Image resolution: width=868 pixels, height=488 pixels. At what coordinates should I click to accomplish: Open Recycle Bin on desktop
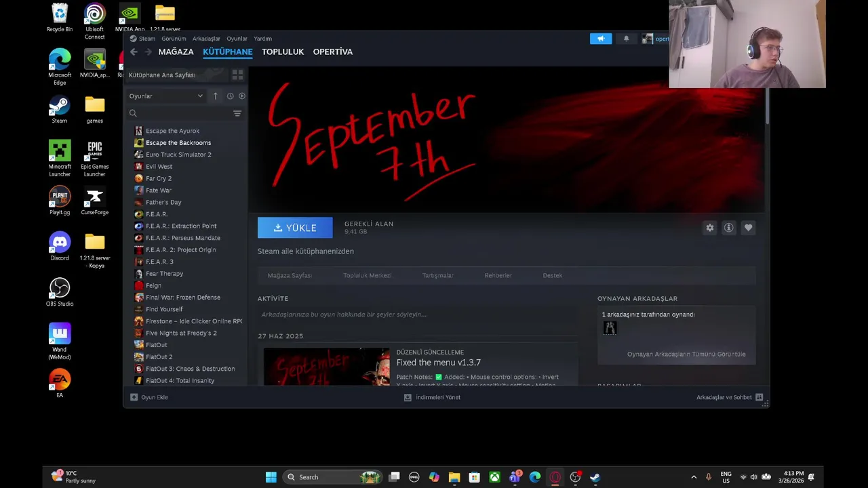(x=60, y=18)
